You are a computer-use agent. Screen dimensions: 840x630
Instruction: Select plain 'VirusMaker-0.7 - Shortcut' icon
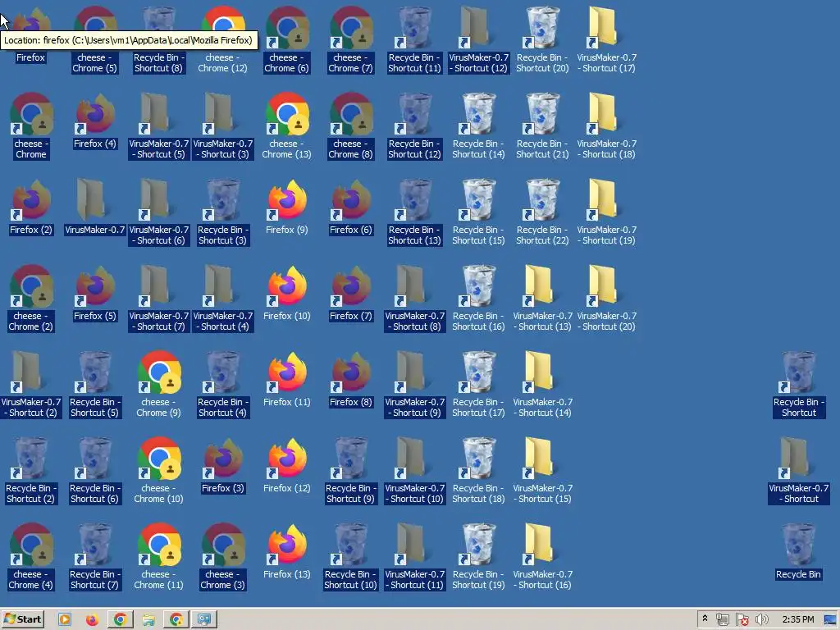pos(798,471)
